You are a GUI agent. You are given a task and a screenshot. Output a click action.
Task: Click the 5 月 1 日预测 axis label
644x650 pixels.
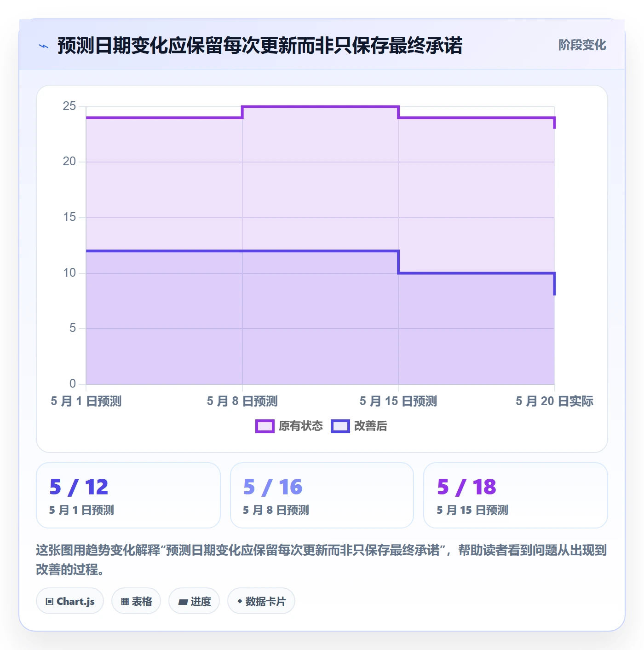click(x=86, y=401)
